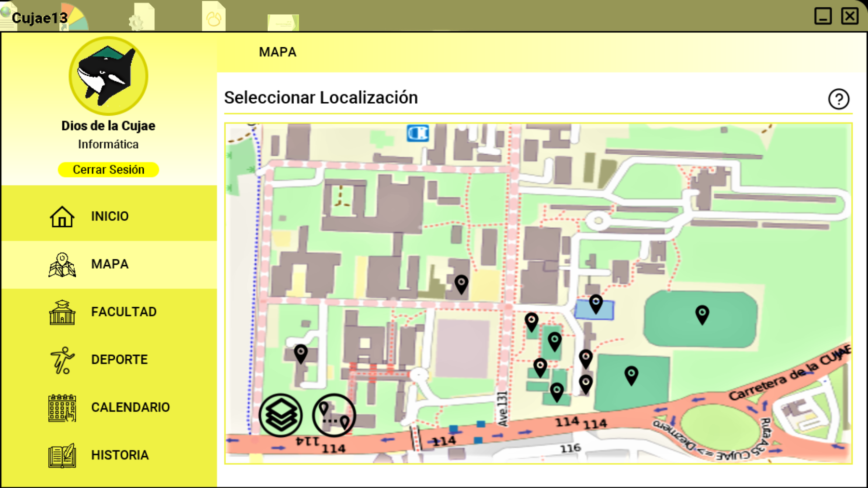The width and height of the screenshot is (868, 488).
Task: Select the map pin beside the olive-green building
Action: pos(461,285)
